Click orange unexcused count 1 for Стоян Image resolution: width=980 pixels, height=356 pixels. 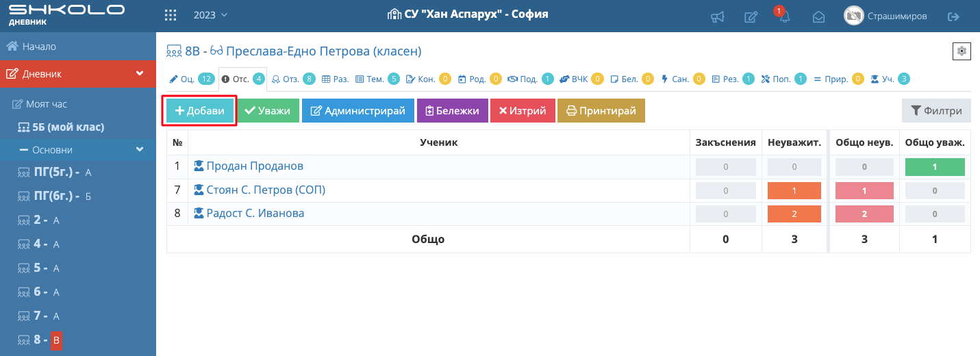[x=794, y=190]
